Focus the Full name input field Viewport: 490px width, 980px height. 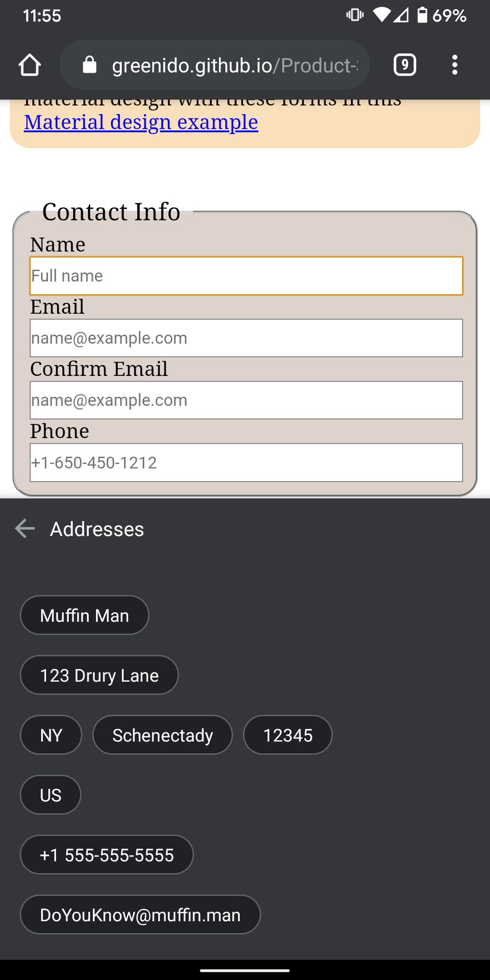(246, 276)
